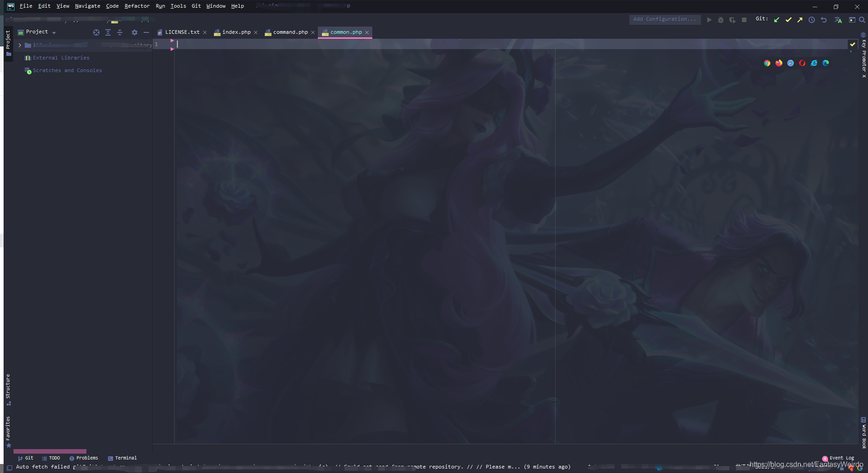The width and height of the screenshot is (868, 473).
Task: Switch to the index.php tab
Action: click(236, 32)
